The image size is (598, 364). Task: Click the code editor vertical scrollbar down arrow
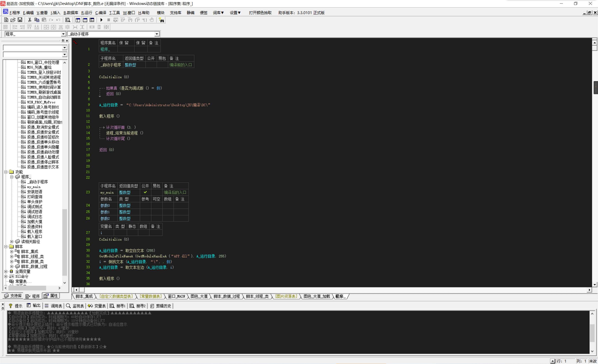point(595,285)
